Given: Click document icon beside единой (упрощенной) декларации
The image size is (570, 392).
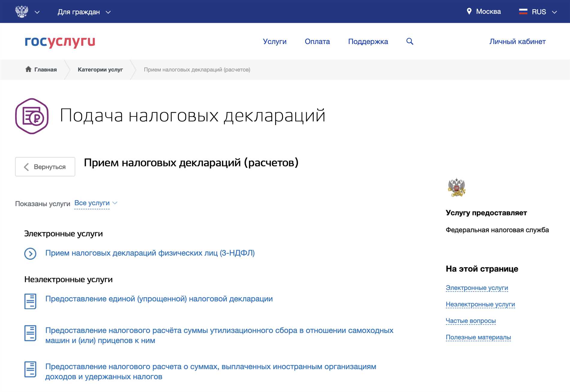Looking at the screenshot, I should [30, 301].
